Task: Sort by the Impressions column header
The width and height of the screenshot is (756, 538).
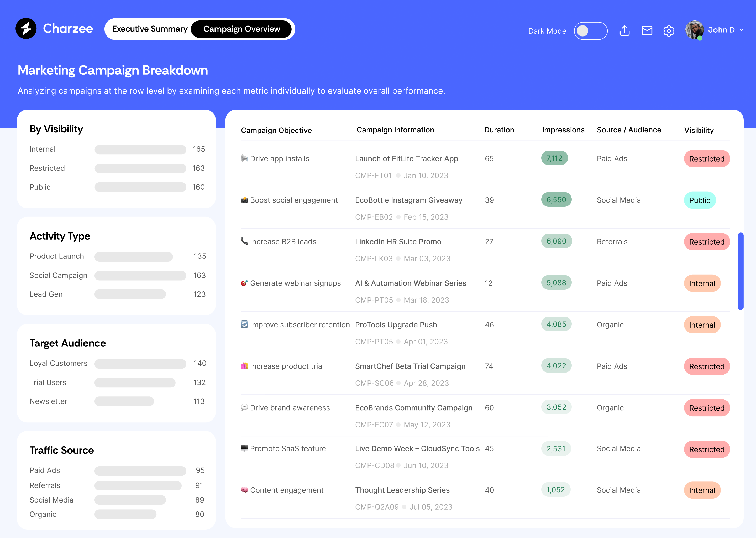Action: [563, 130]
